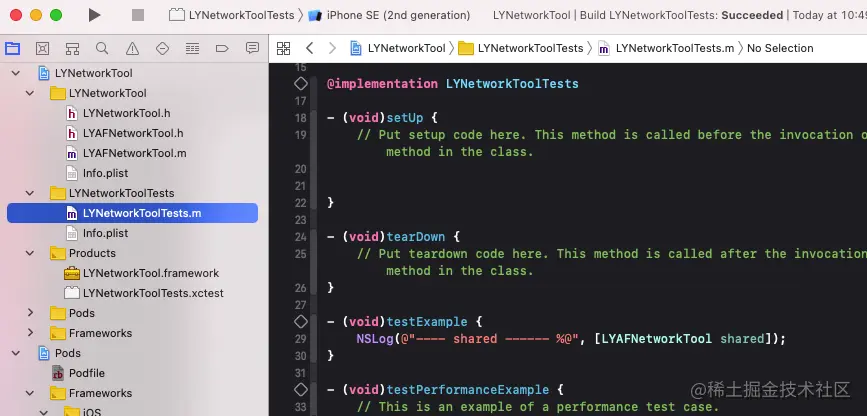Expand the Pods folder under LYNetworkTool
This screenshot has width=867, height=416.
click(30, 313)
